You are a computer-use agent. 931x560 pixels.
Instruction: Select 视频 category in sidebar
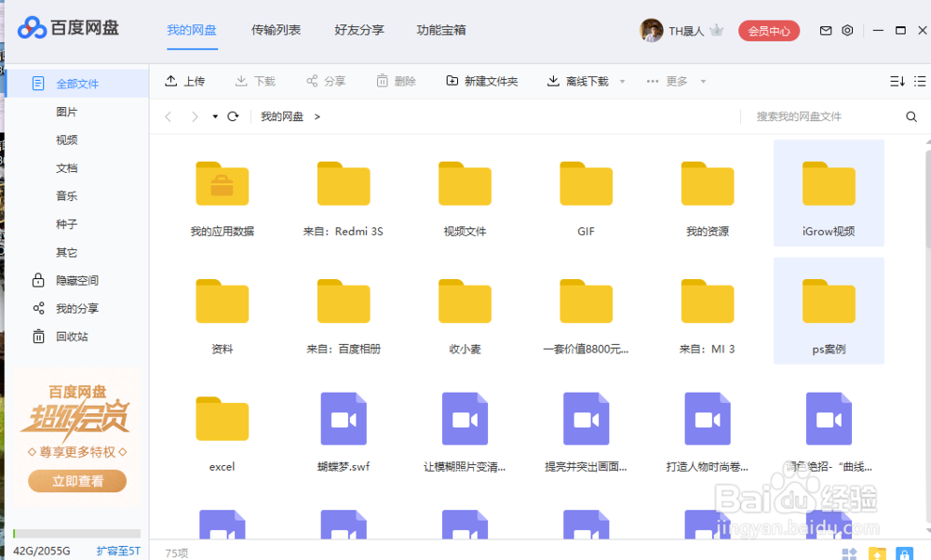click(x=66, y=140)
